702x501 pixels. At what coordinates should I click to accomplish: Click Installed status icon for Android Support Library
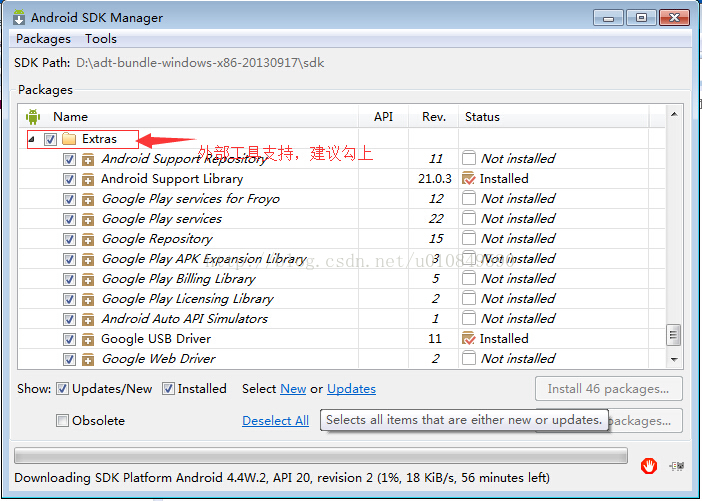(468, 179)
